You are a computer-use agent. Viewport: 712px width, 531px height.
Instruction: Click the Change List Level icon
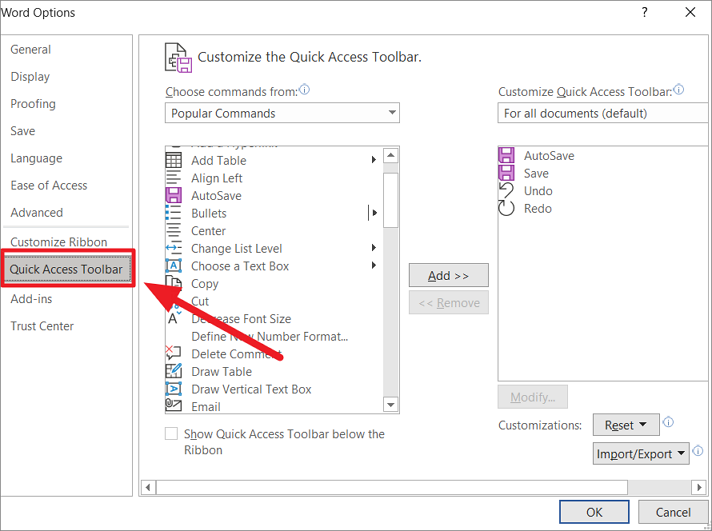coord(173,248)
